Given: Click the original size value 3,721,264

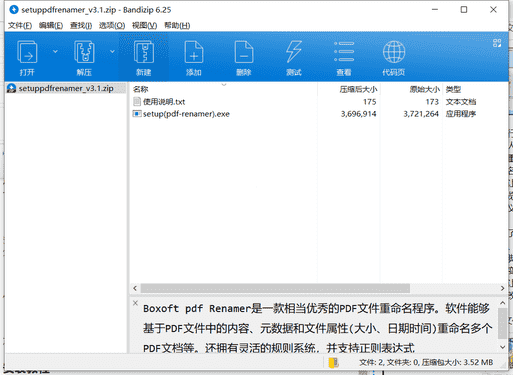Looking at the screenshot, I should coord(421,114).
